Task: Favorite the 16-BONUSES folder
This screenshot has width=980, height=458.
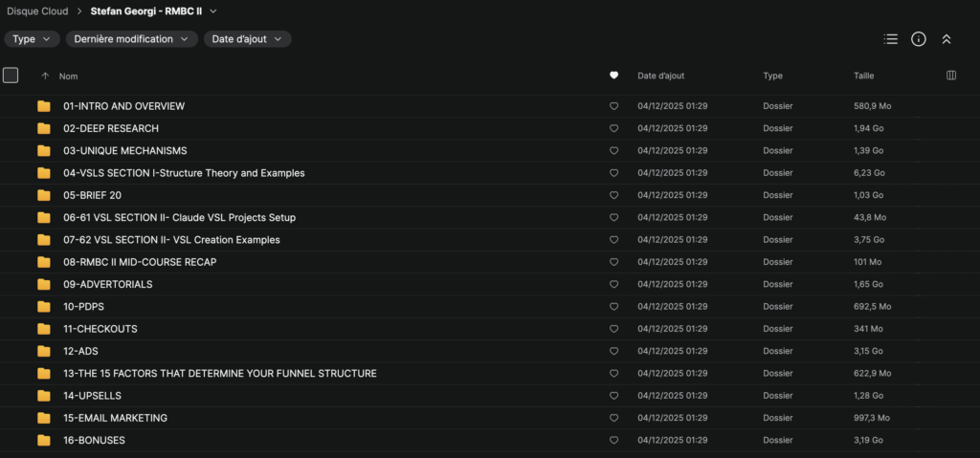Action: pyautogui.click(x=613, y=441)
